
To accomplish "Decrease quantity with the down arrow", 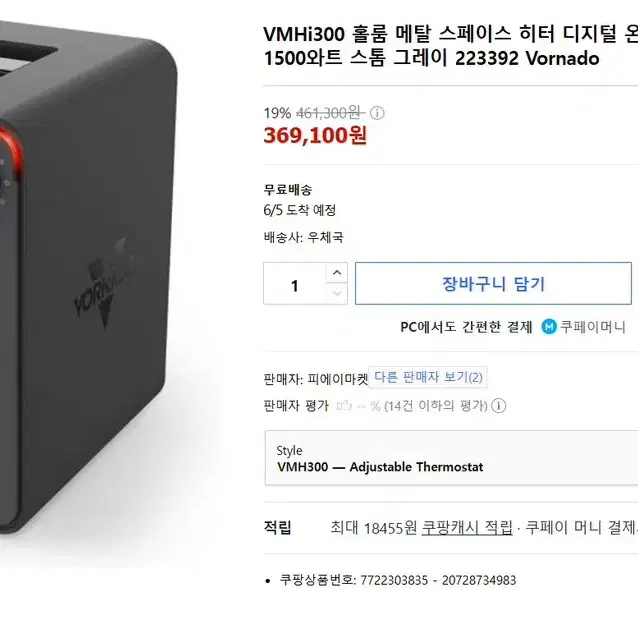I will (x=336, y=293).
